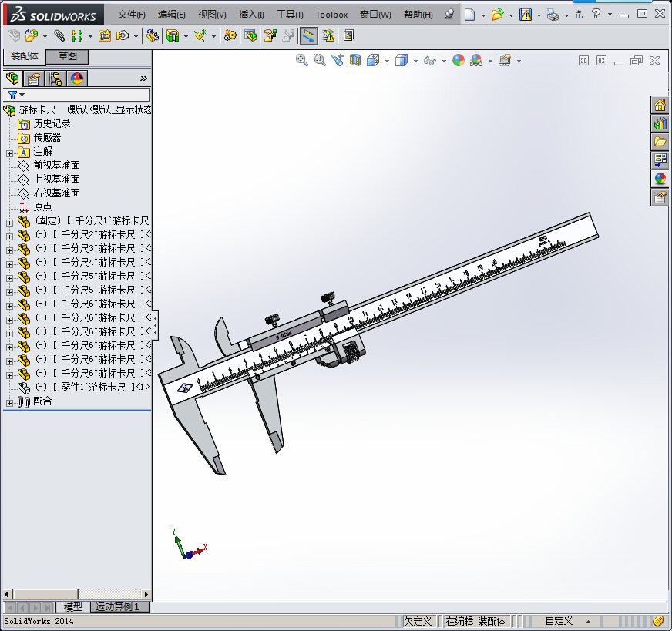Select 前视基准面 plane in tree
This screenshot has height=631, width=672.
pyautogui.click(x=56, y=166)
